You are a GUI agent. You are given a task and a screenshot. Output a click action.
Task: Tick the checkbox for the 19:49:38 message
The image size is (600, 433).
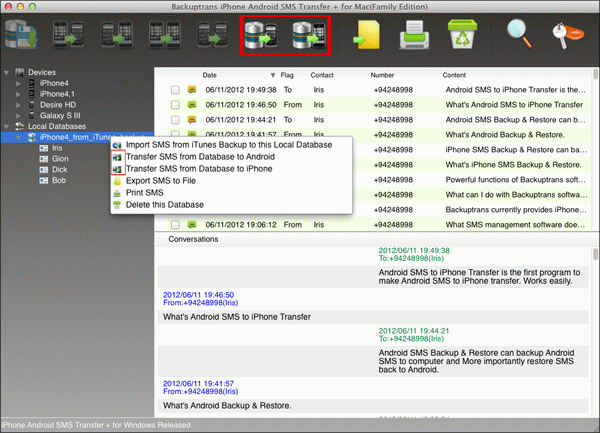coord(175,90)
